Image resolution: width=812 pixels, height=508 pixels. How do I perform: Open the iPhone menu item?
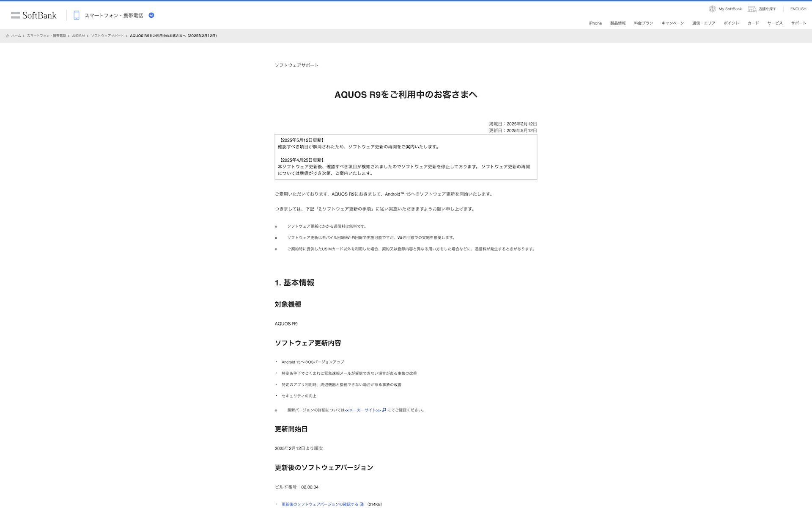click(x=595, y=23)
